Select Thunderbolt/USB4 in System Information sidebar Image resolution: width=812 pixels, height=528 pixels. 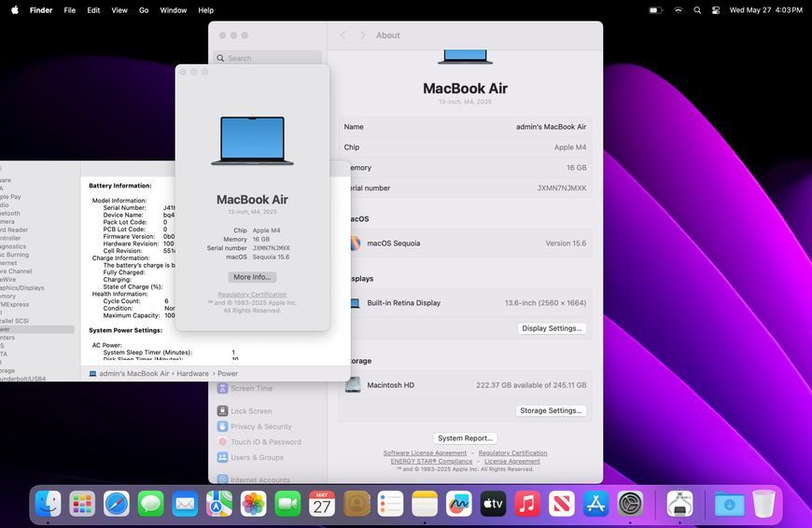(22, 379)
